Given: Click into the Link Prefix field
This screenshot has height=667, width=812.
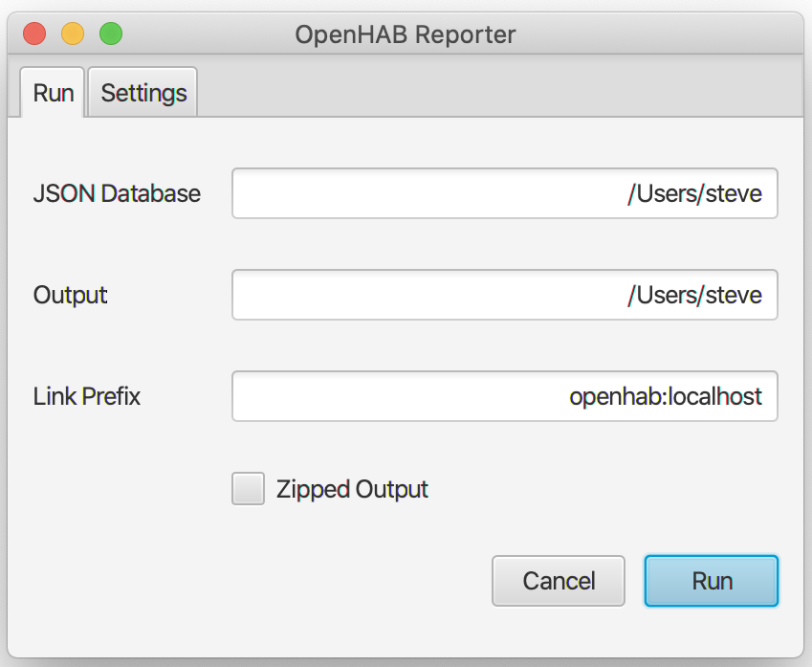Looking at the screenshot, I should coord(504,396).
